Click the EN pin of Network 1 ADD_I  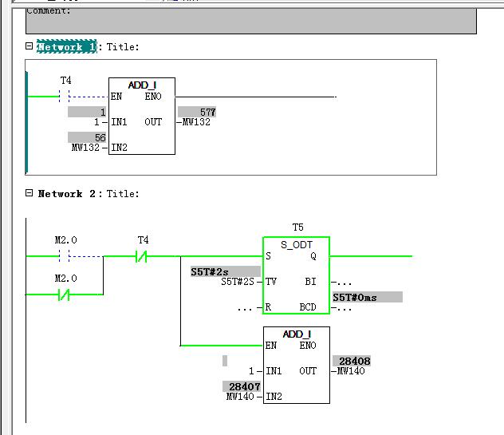(x=116, y=97)
